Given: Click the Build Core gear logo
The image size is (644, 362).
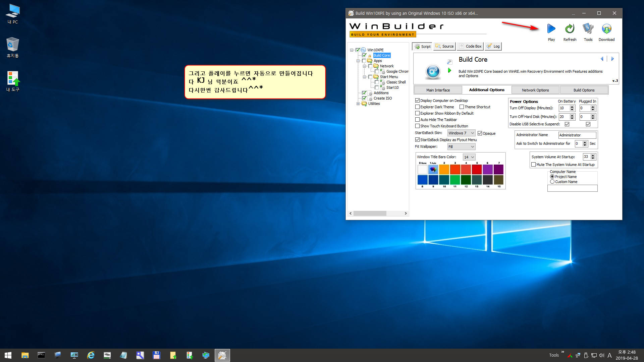Looking at the screenshot, I should pos(433,71).
